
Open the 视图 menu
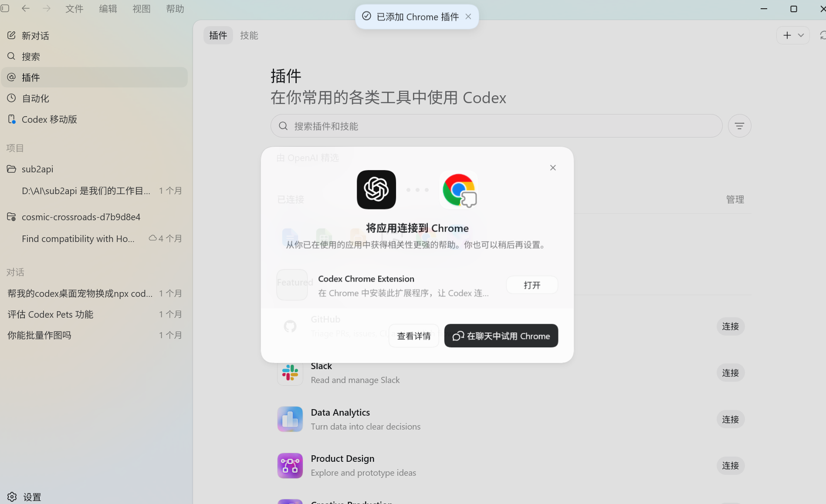(142, 9)
